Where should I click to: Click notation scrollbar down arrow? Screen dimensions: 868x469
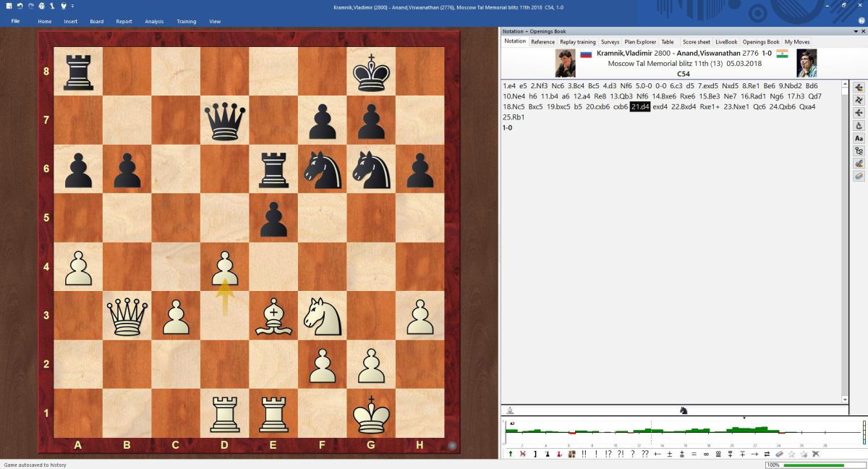click(844, 400)
